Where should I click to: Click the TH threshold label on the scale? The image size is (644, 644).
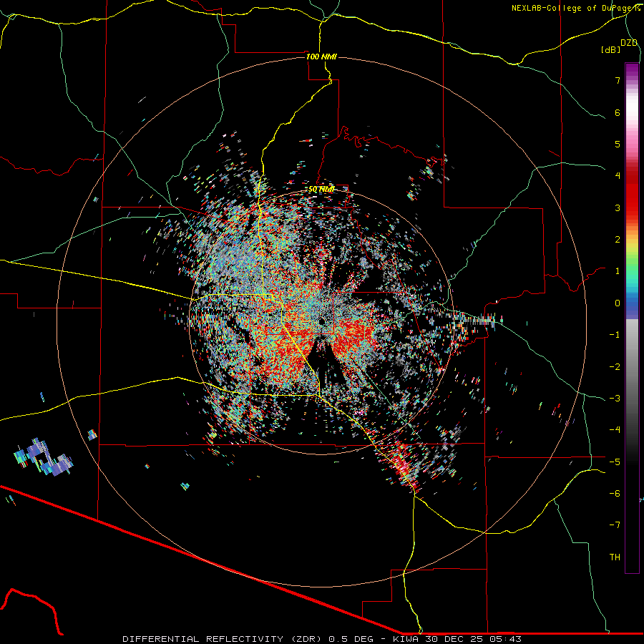click(615, 557)
